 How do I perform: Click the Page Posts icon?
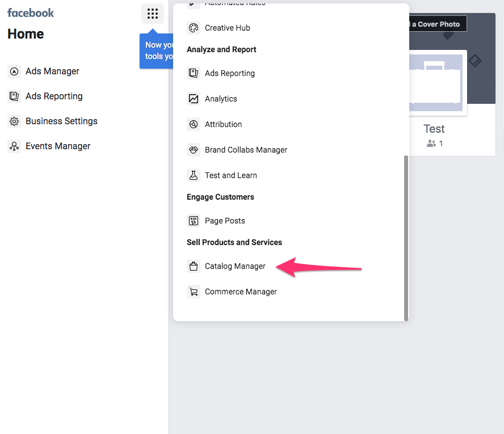(194, 221)
